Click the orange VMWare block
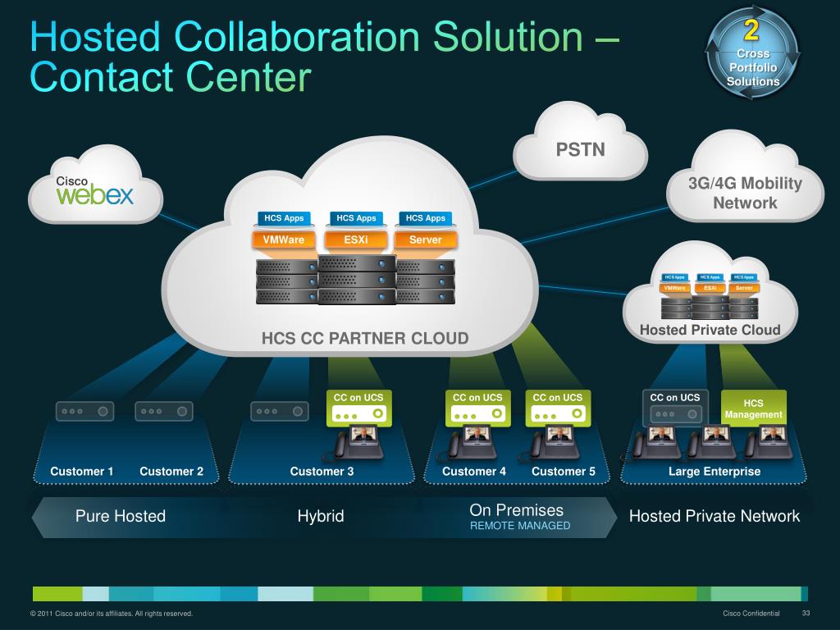840x630 pixels. pyautogui.click(x=283, y=240)
